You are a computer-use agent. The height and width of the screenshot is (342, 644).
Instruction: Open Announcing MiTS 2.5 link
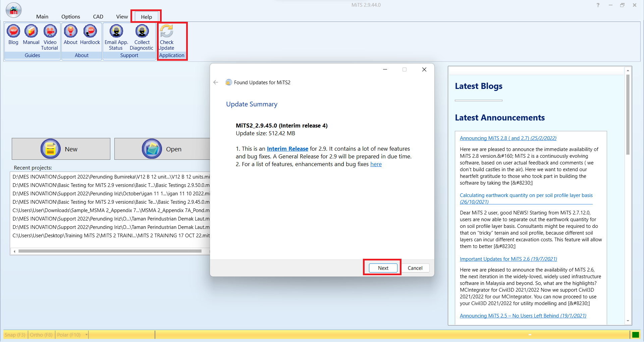tap(523, 316)
